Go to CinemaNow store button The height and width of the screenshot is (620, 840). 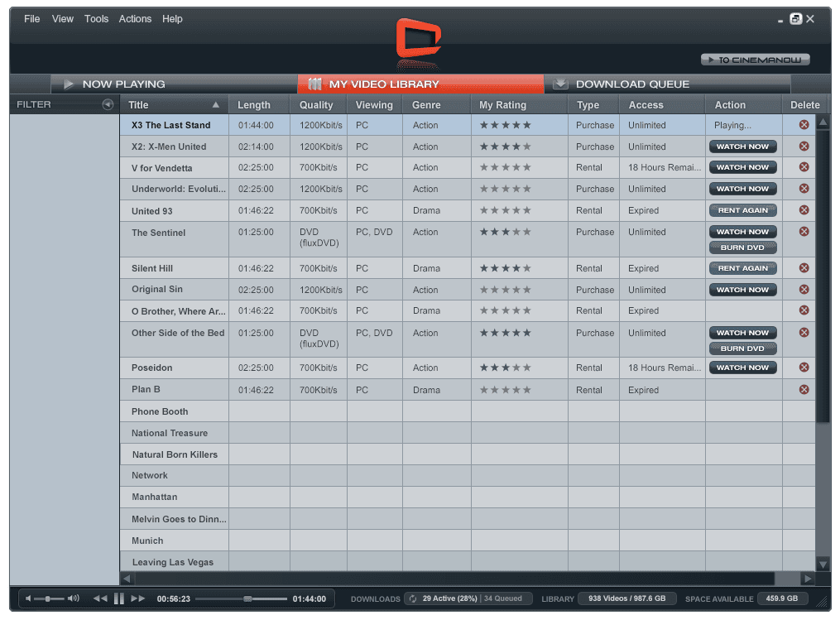(x=755, y=60)
